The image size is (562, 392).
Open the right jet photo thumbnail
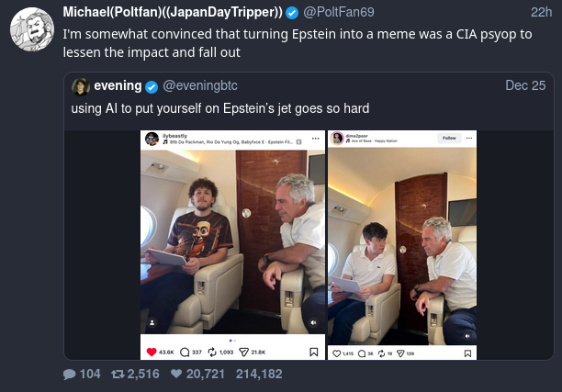point(402,243)
